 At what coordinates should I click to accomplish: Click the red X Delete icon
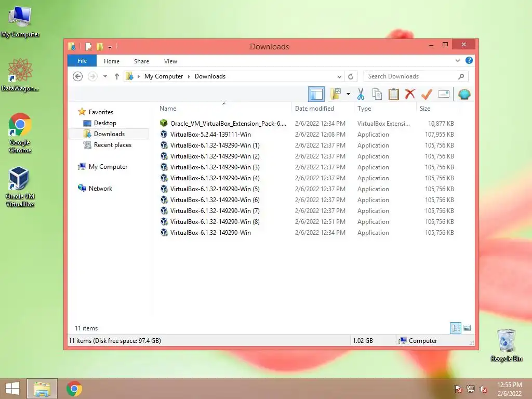click(x=410, y=94)
